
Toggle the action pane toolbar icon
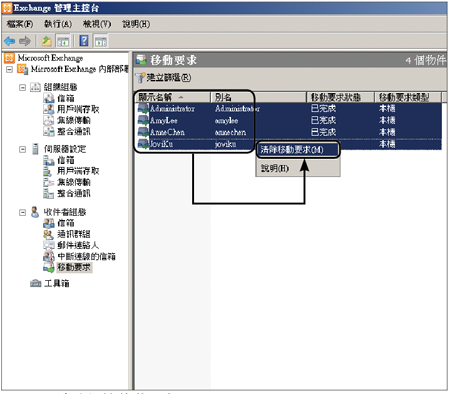tap(101, 42)
